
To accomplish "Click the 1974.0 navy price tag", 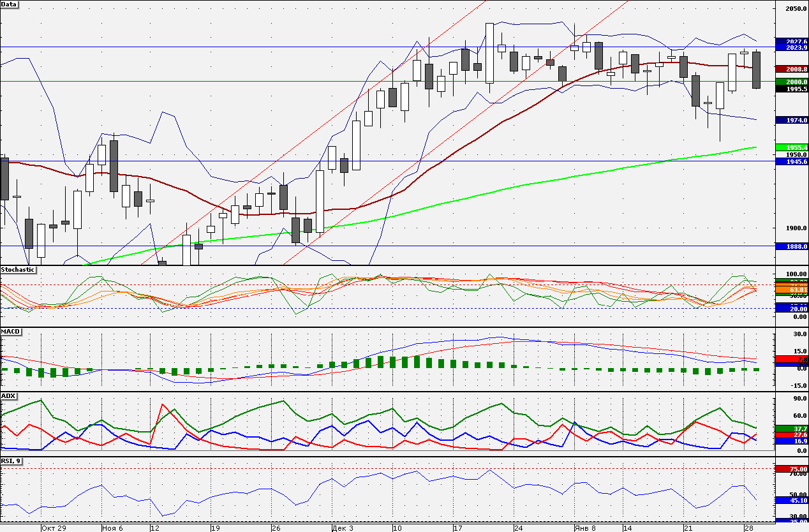I will point(792,120).
